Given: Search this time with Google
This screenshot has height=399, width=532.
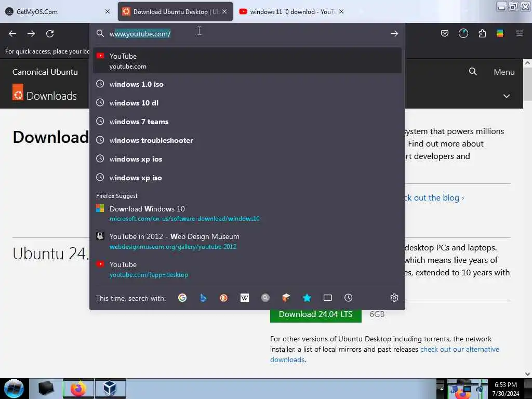Looking at the screenshot, I should point(182,298).
